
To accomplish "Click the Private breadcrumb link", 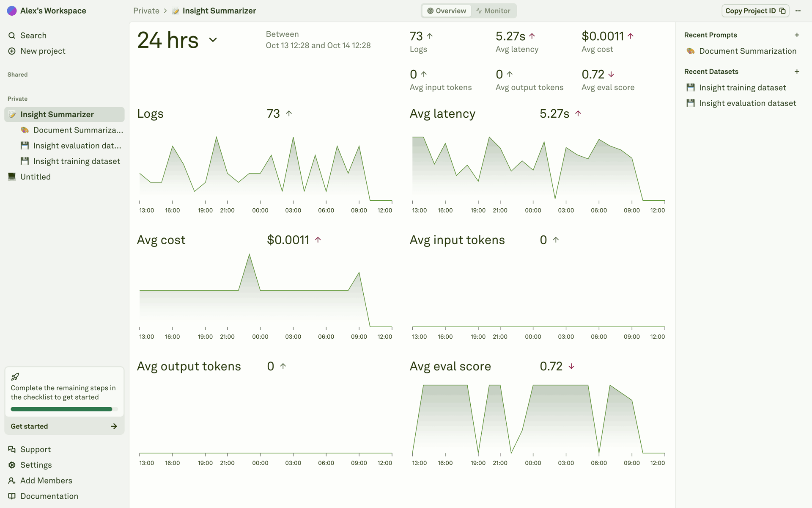I will pyautogui.click(x=146, y=11).
